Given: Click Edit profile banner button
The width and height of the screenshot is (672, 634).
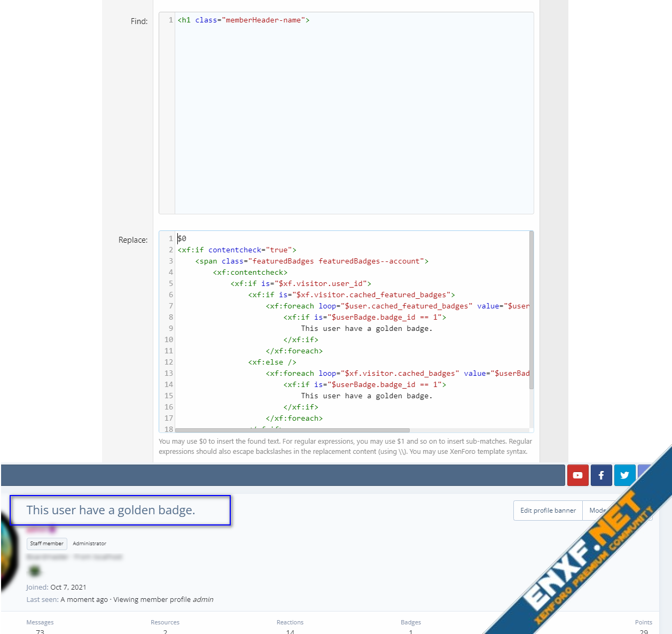Looking at the screenshot, I should click(548, 511).
